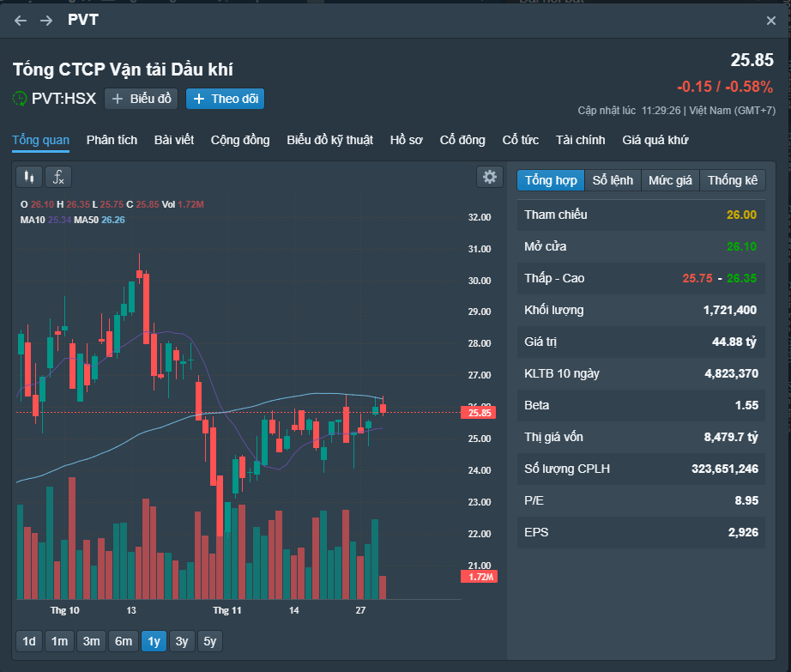Open chart settings gear icon
This screenshot has height=672, width=791.
pos(489,177)
